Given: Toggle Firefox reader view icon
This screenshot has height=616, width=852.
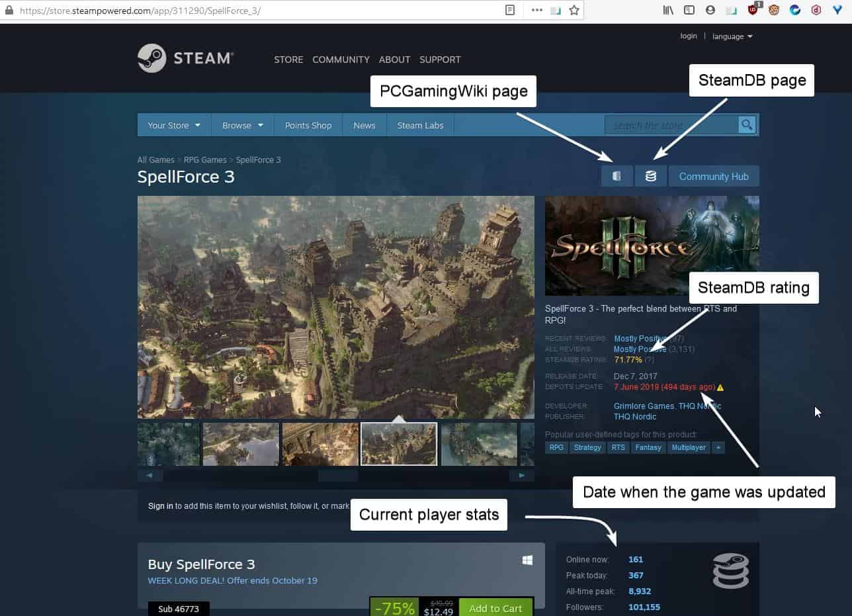Looking at the screenshot, I should 510,10.
